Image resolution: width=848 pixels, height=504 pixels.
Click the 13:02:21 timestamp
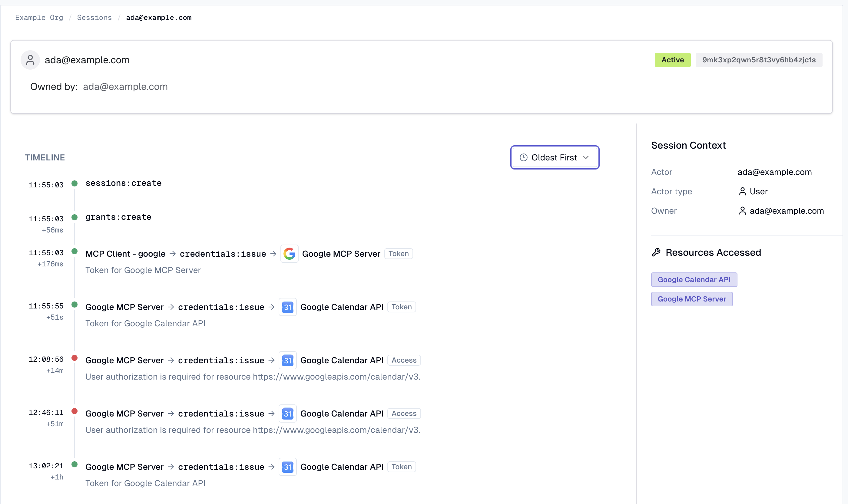click(x=46, y=466)
